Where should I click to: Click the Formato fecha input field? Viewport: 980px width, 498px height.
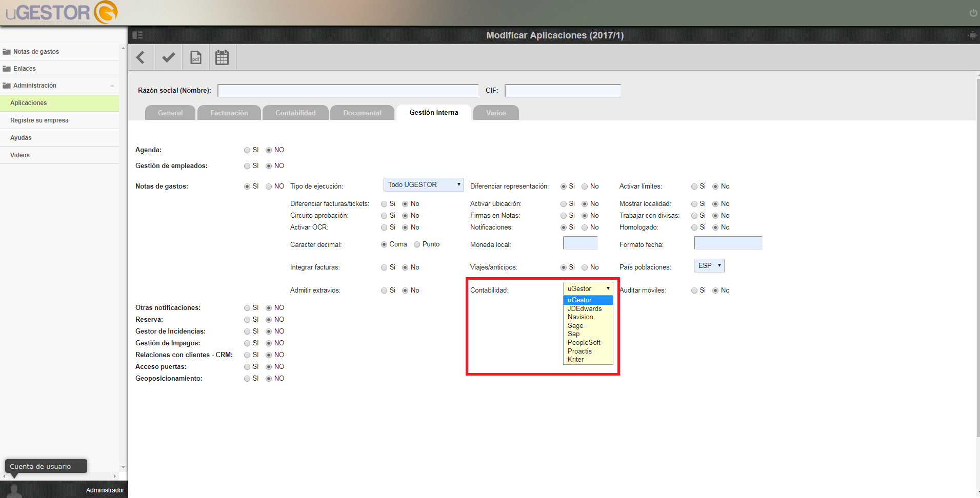pyautogui.click(x=728, y=243)
